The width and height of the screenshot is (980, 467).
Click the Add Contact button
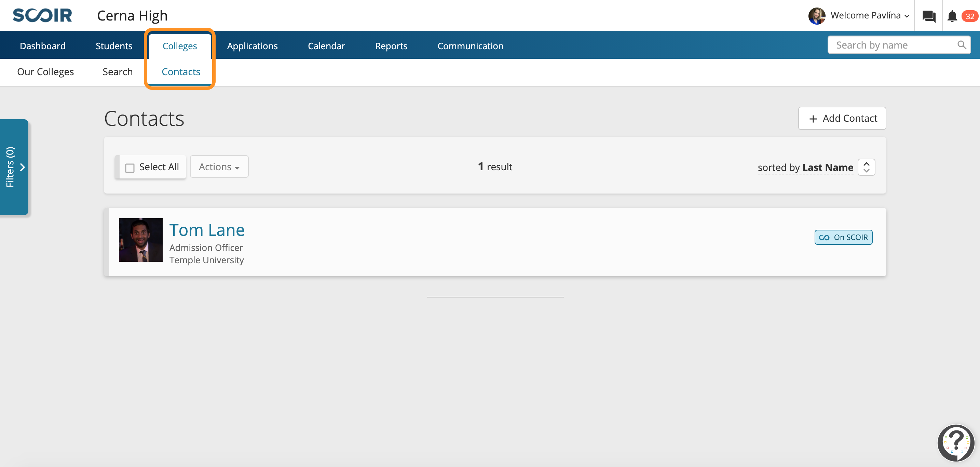click(x=842, y=118)
